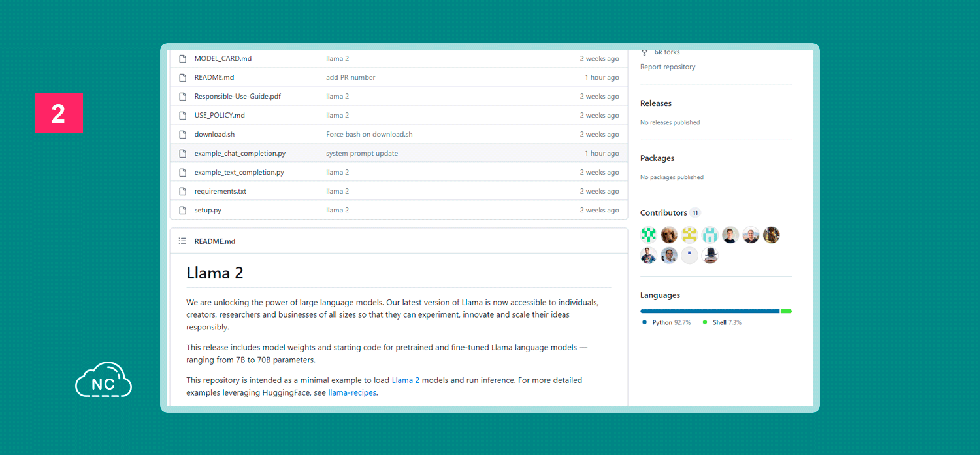Click '1 hour ago' on example_chat_completion.py row
This screenshot has width=980, height=455.
tap(602, 153)
